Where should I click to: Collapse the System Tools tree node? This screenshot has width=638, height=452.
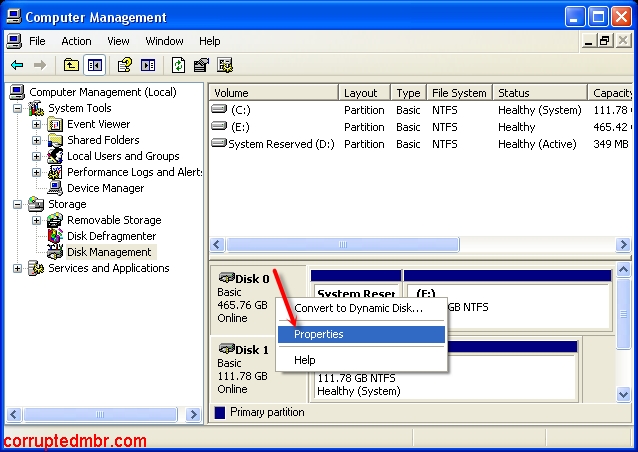17,108
